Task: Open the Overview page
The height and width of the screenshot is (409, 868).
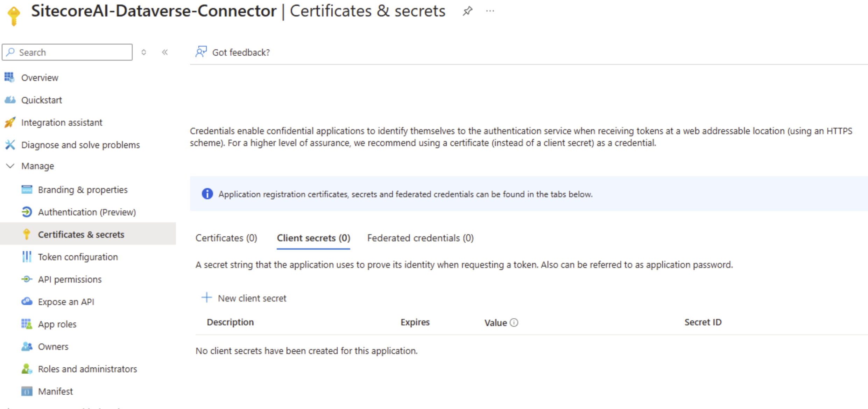Action: point(40,77)
